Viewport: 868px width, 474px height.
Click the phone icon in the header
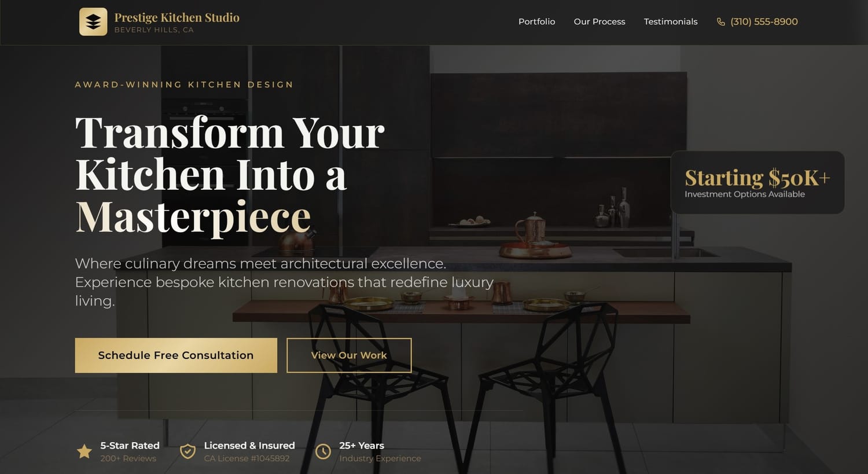point(720,21)
